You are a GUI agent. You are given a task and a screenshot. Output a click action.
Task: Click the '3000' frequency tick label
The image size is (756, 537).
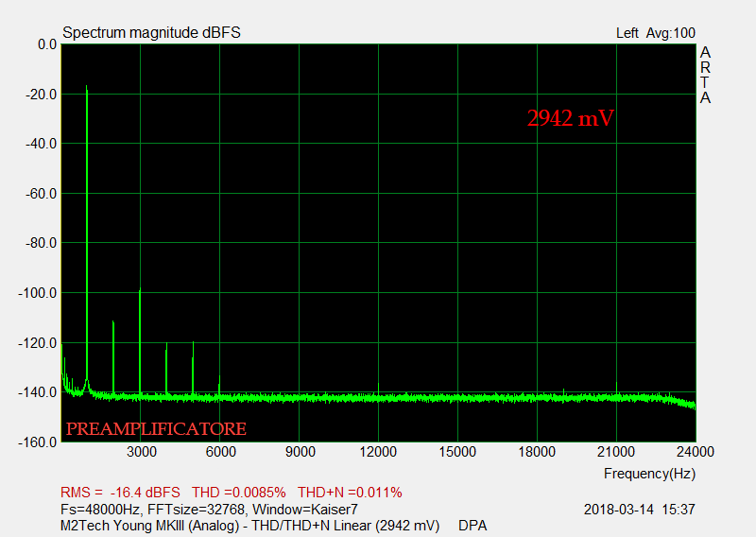pos(142,452)
